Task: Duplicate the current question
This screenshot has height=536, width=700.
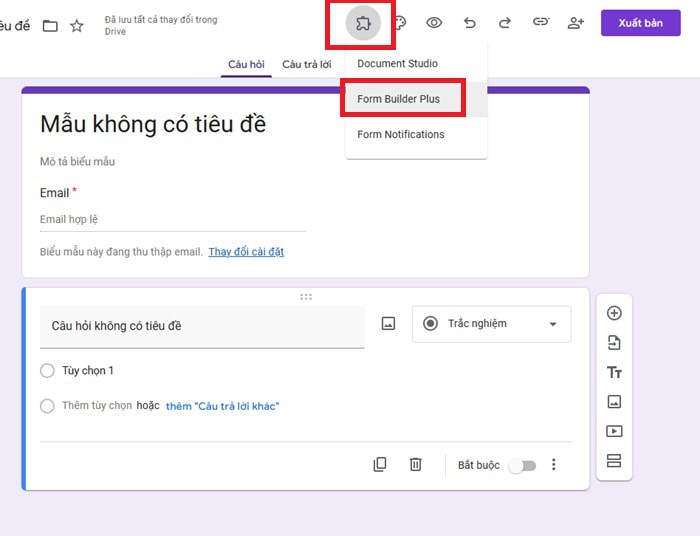Action: pos(380,465)
